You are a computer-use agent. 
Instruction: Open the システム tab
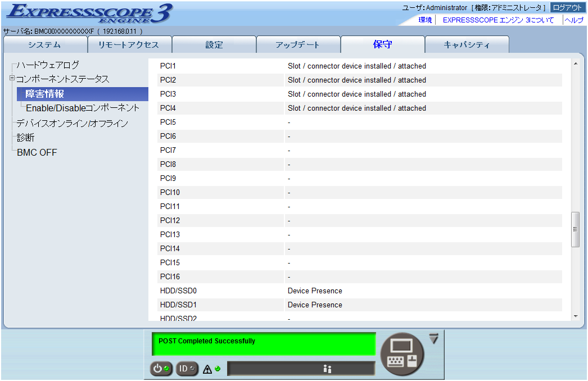[x=45, y=45]
